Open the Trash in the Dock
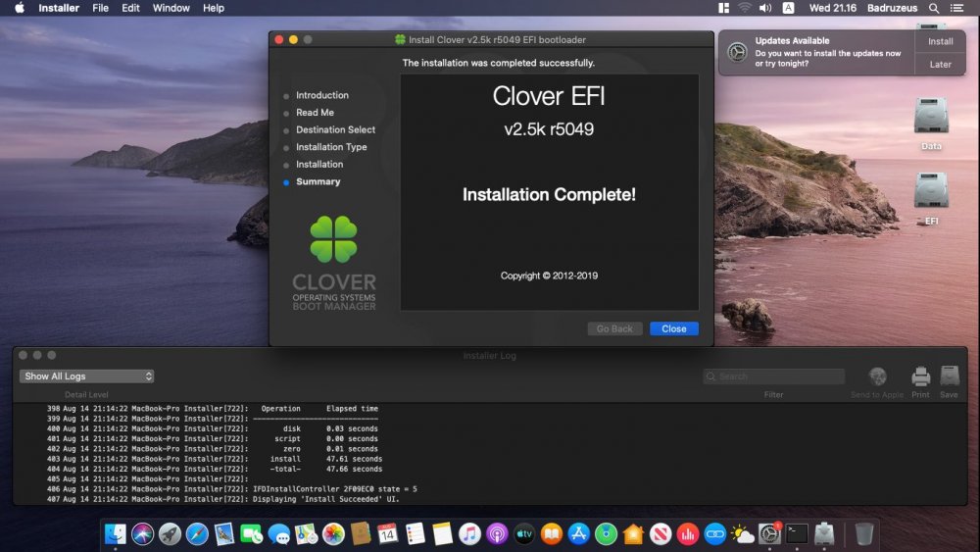The image size is (980, 552). (x=863, y=534)
